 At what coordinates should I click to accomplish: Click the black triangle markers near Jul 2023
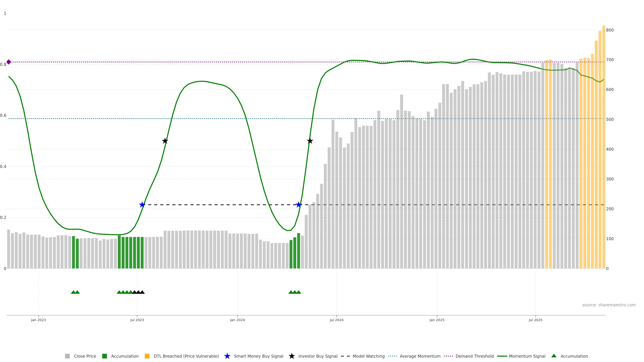[138, 292]
